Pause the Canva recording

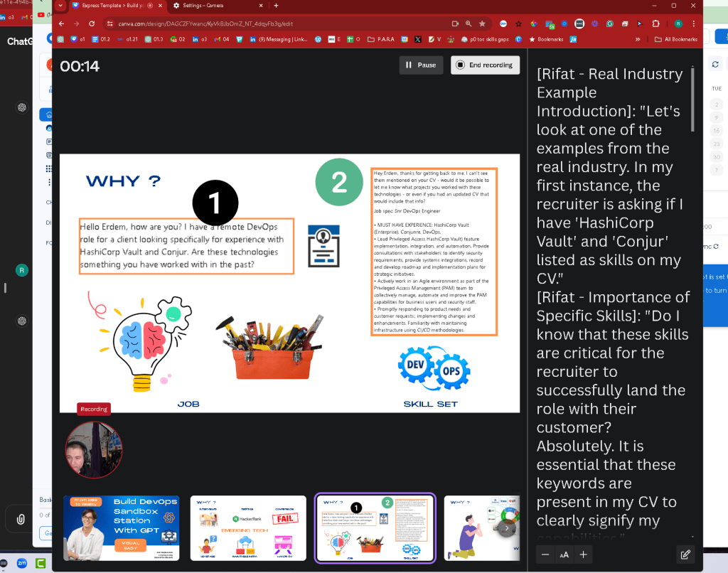[x=421, y=65]
